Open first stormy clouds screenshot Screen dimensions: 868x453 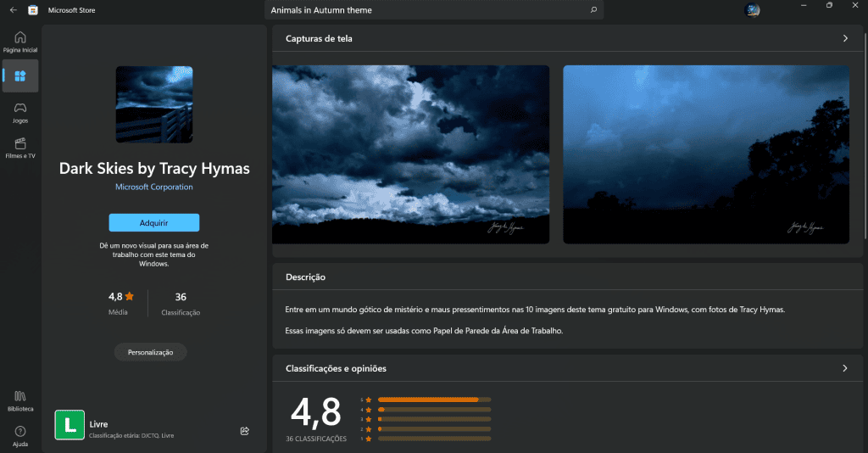(x=411, y=154)
